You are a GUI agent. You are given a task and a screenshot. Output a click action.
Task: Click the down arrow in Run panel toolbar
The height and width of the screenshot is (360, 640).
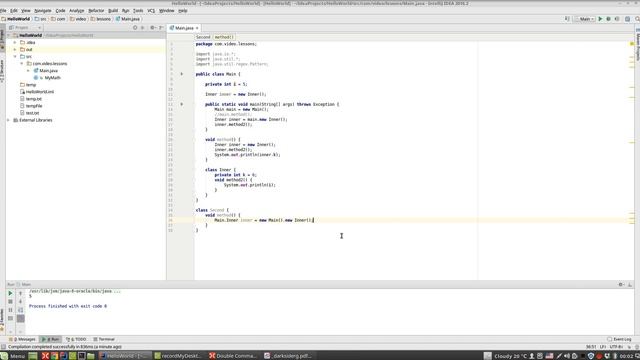20,302
